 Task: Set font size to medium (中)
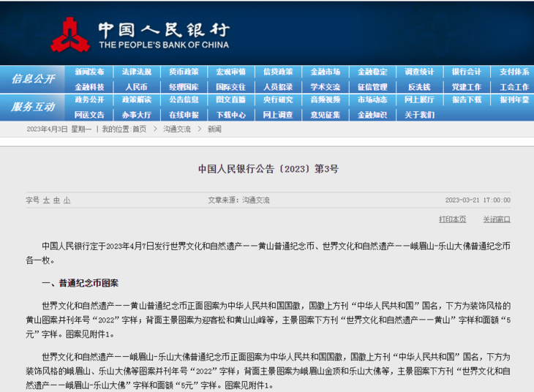tap(56, 200)
